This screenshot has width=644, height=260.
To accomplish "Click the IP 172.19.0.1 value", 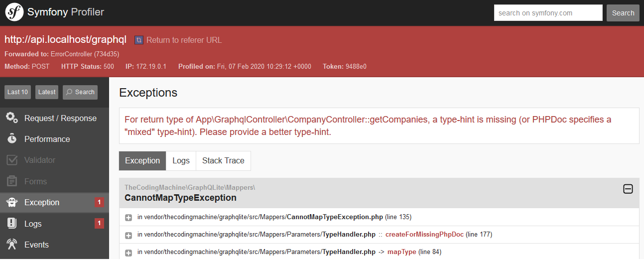I will click(x=151, y=66).
